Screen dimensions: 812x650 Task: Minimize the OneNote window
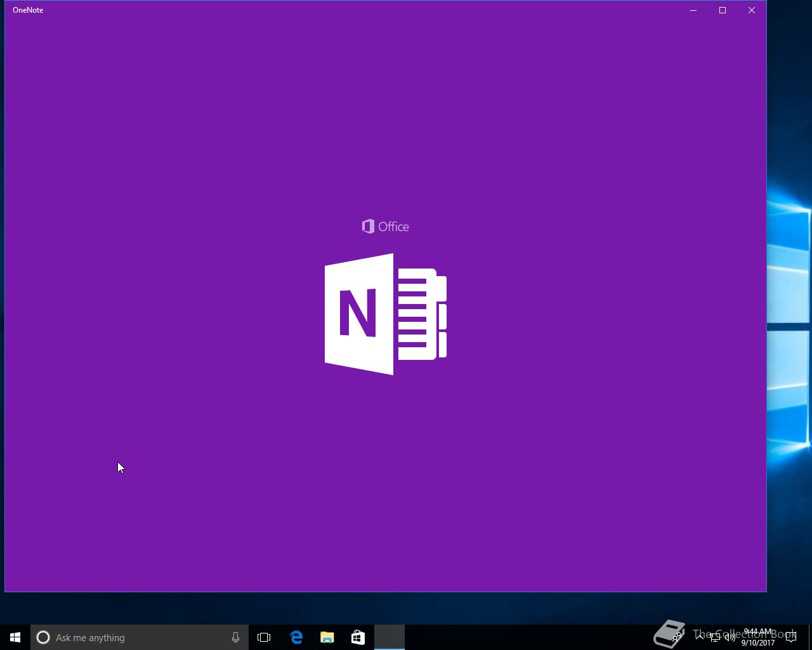tap(693, 10)
